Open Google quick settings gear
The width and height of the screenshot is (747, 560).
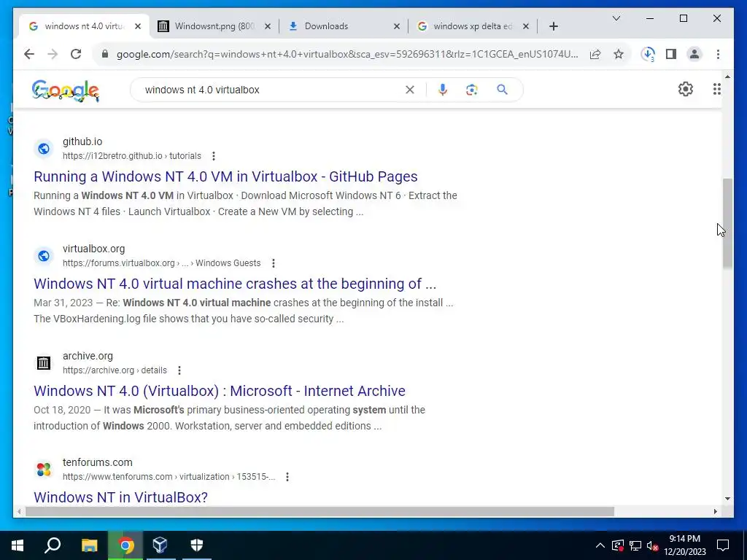pyautogui.click(x=686, y=89)
